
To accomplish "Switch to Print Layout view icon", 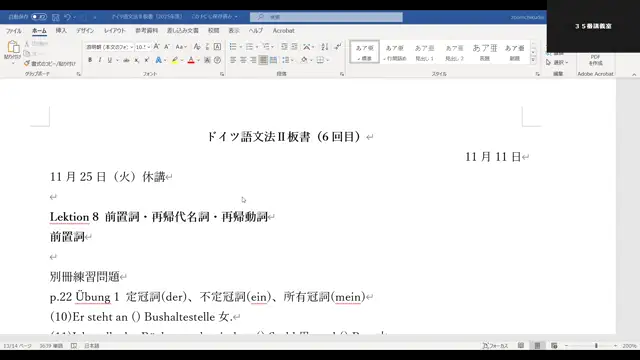I will tap(538, 346).
